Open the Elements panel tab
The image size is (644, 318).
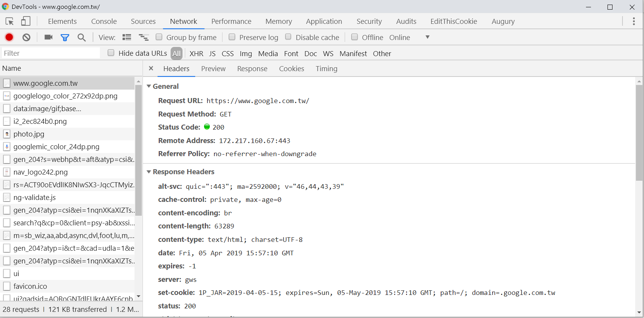point(62,21)
